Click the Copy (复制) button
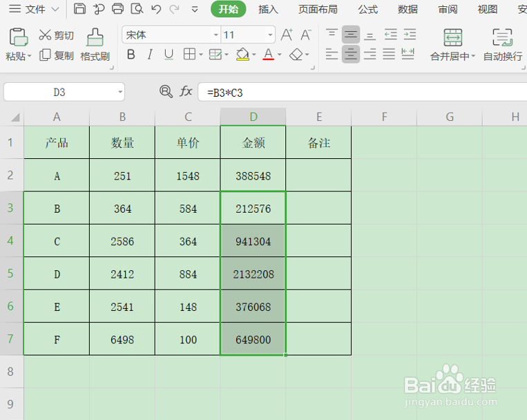 56,55
